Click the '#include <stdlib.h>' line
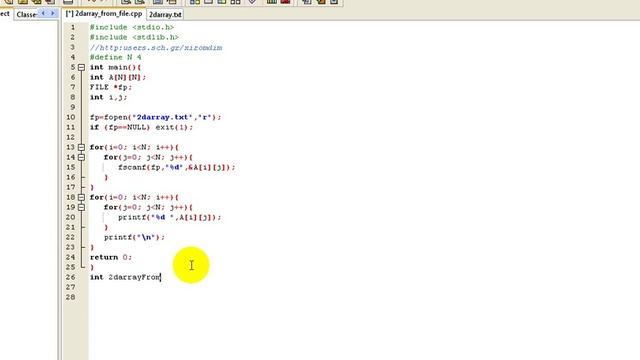Screen dimensions: 640x360 tap(134, 38)
